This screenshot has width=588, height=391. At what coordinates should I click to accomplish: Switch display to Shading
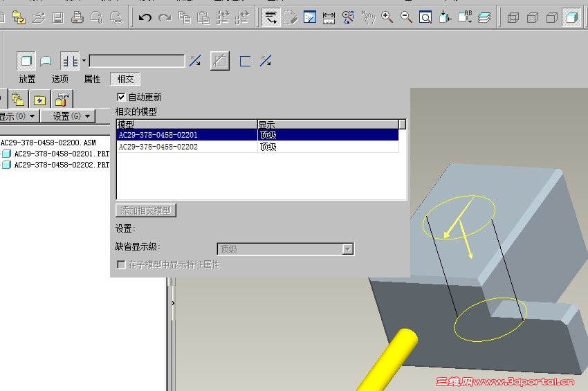(571, 17)
